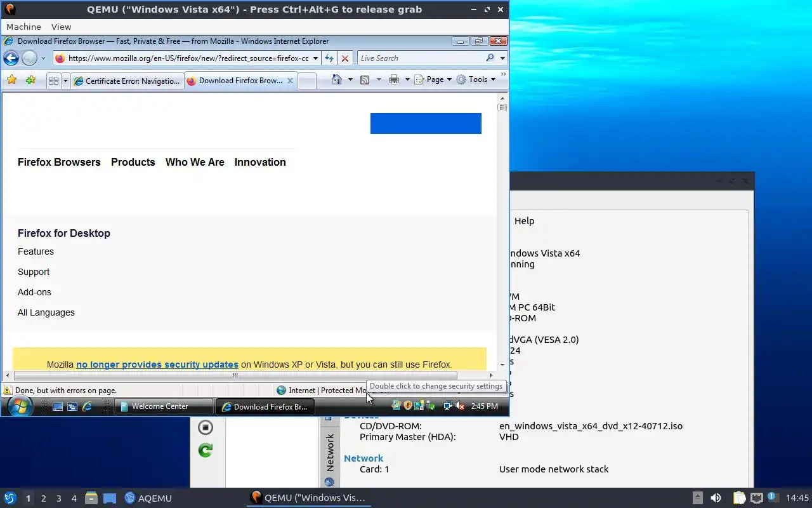Click the Live Search magnifier icon
This screenshot has width=812, height=508.
(490, 58)
